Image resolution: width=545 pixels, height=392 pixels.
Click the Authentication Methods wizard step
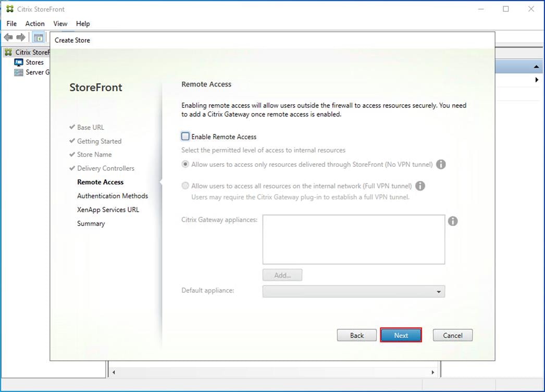point(113,196)
